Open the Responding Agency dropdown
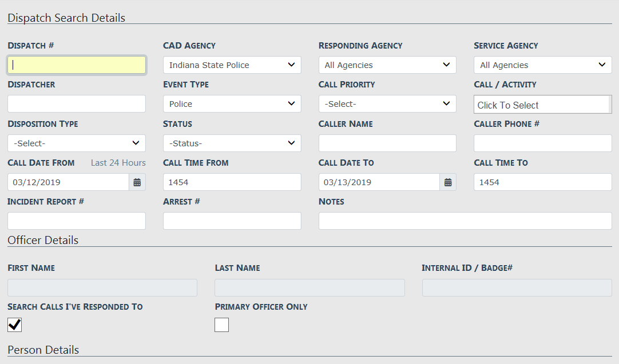The image size is (619, 364). coord(387,65)
